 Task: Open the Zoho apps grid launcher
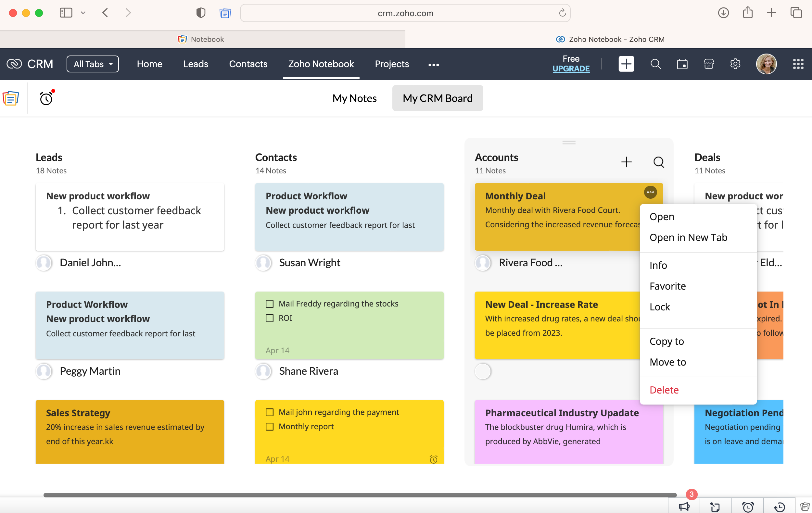click(x=798, y=64)
